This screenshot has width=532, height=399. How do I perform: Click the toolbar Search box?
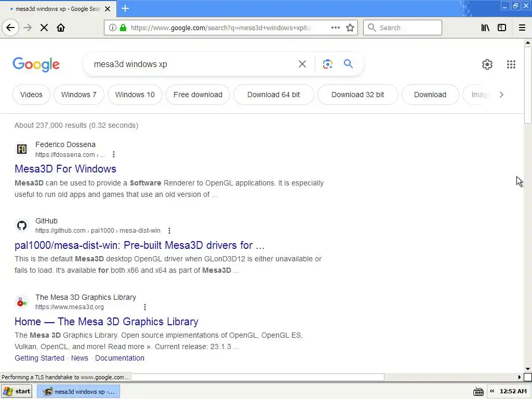403,28
